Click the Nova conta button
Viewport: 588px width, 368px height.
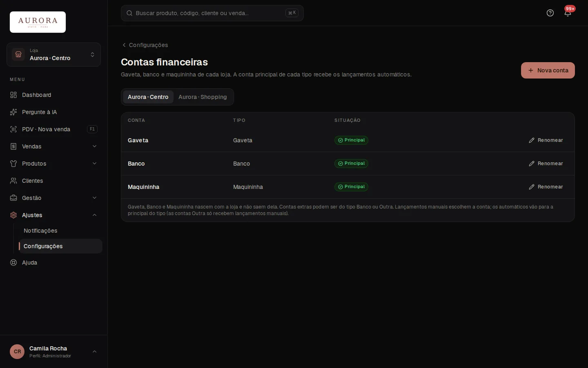[x=548, y=70]
